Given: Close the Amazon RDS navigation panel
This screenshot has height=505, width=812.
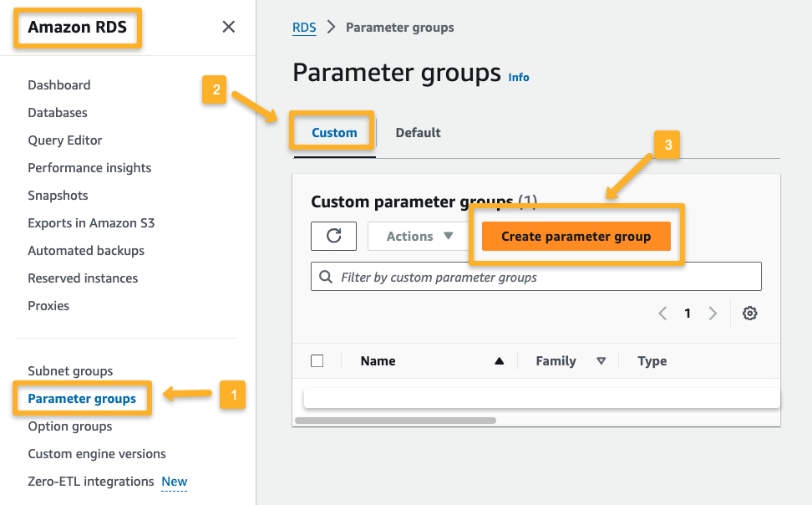Looking at the screenshot, I should coord(228,27).
